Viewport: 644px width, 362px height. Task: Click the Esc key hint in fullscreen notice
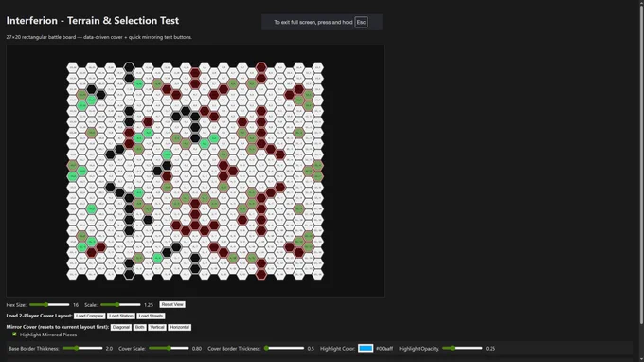click(x=361, y=22)
